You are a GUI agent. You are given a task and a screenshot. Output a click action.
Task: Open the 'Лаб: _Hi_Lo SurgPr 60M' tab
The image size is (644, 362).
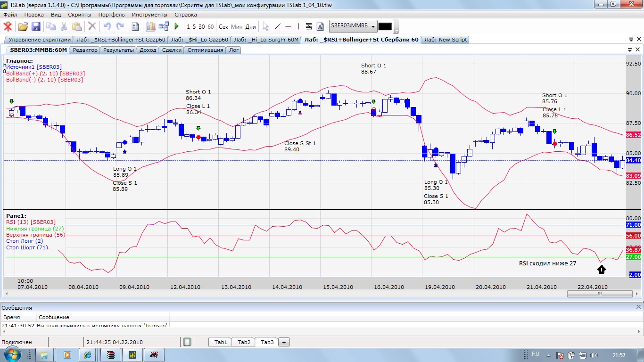266,40
